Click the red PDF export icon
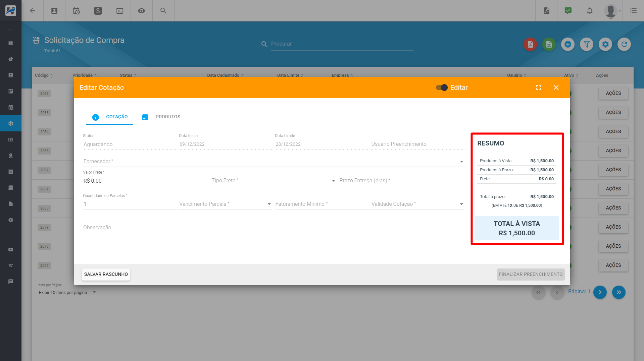The width and height of the screenshot is (644, 361). 530,44
